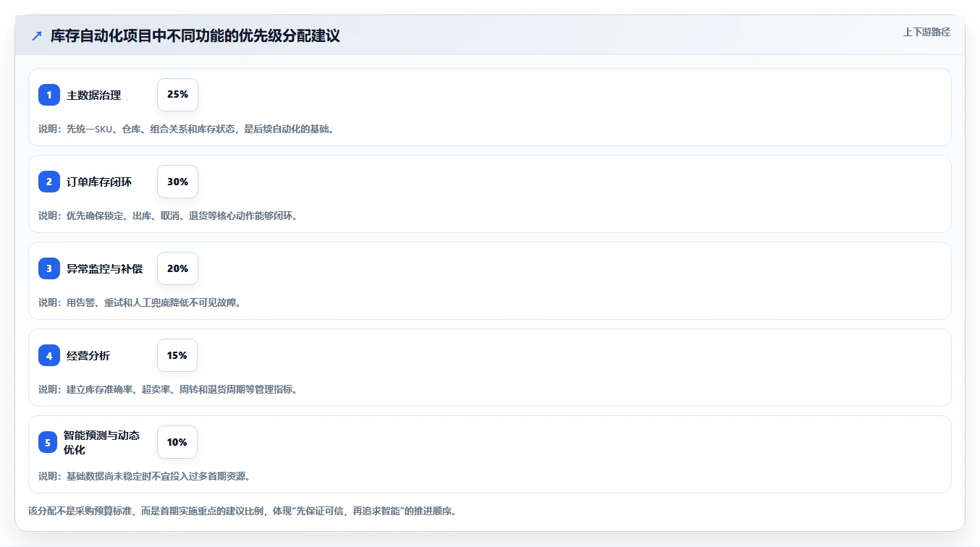Click the 10% percentage chip

coord(177,442)
